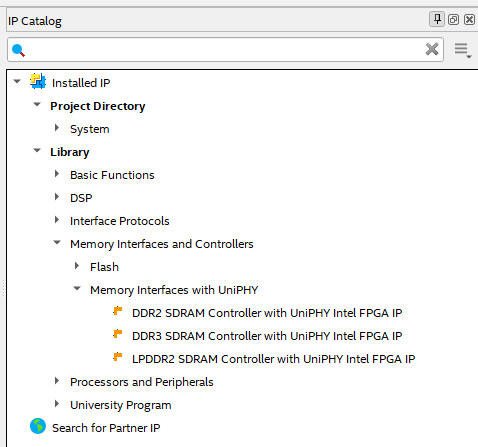Click the Installed IP chip icon
Screen dimensions: 478x447
click(x=38, y=81)
